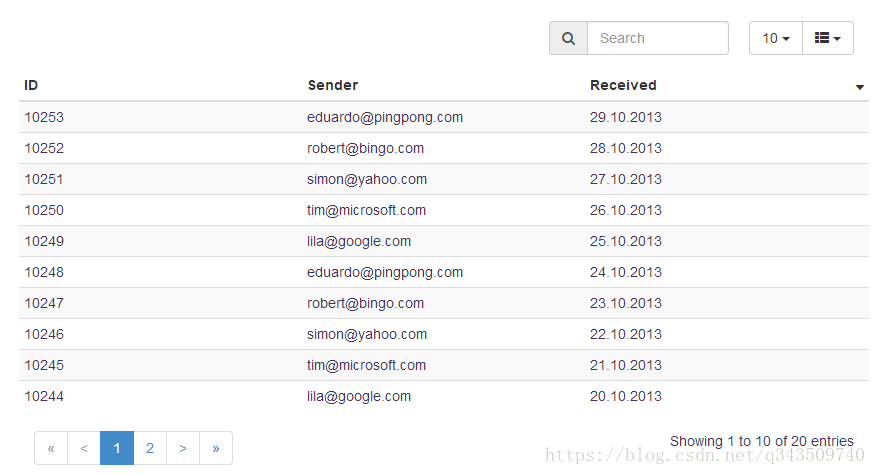Select the row with ID 10244
The width and height of the screenshot is (876, 475).
pyautogui.click(x=444, y=396)
